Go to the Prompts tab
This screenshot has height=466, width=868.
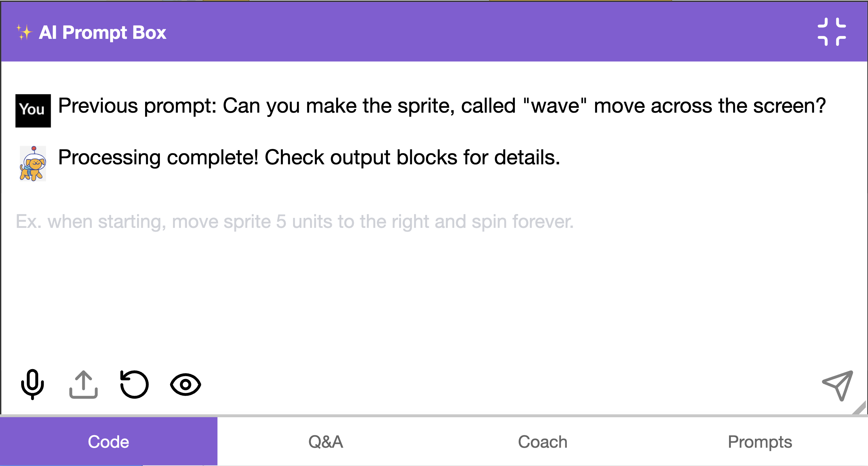tap(759, 441)
